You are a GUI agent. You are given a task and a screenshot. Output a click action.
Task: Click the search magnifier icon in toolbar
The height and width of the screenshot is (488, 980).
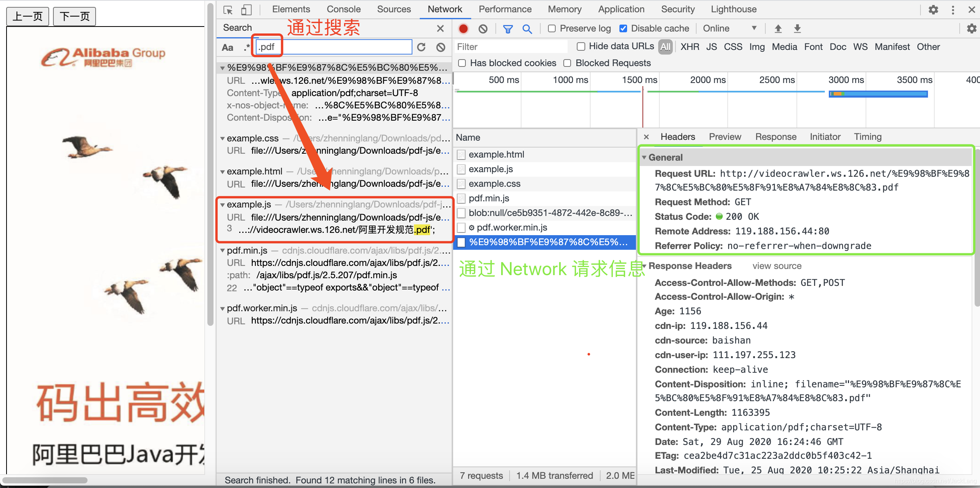click(x=527, y=30)
